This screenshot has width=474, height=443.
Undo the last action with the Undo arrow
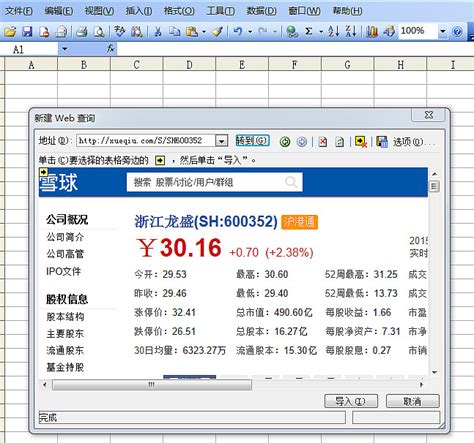pos(238,32)
